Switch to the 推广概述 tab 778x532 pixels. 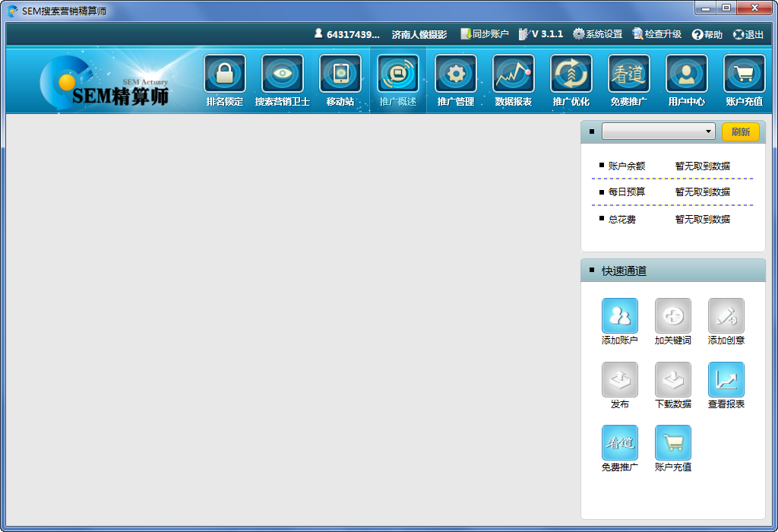tap(398, 79)
